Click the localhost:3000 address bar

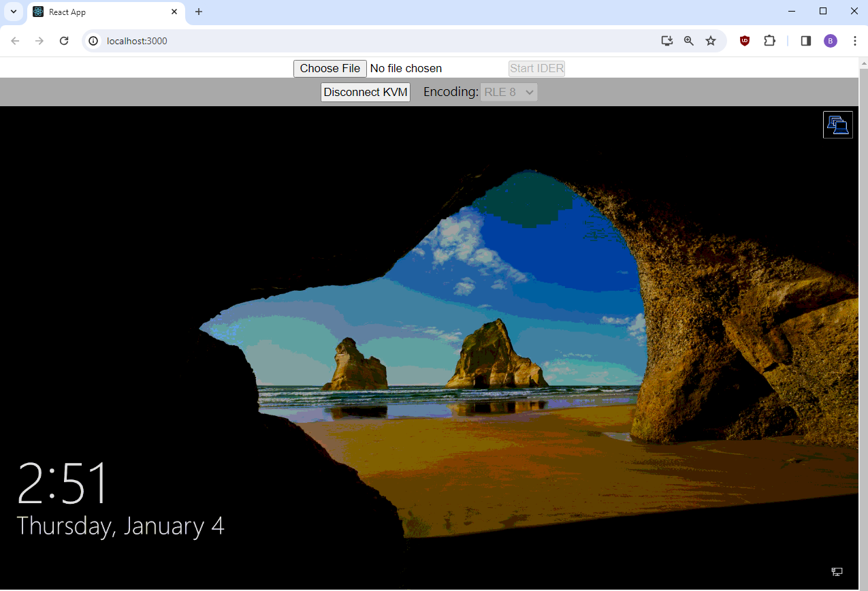coord(374,41)
